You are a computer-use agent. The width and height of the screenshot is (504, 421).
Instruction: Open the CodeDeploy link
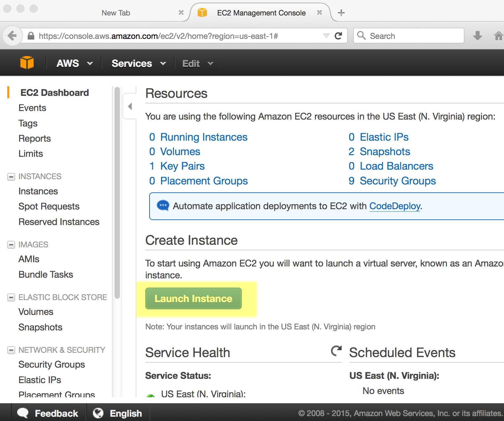(395, 206)
